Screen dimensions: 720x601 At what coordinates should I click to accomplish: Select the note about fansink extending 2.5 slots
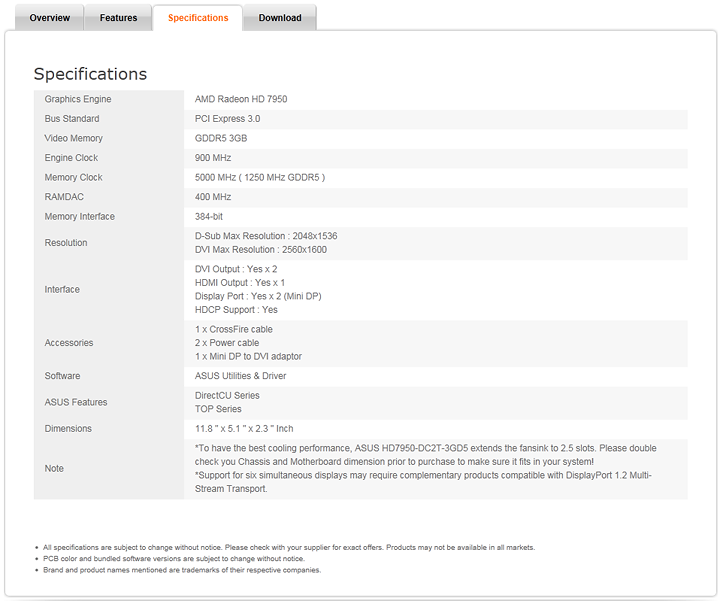point(426,455)
